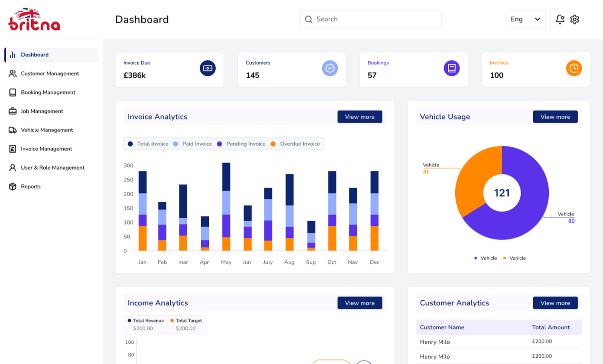Click the Invoice Due money icon
The image size is (603, 364).
click(208, 68)
